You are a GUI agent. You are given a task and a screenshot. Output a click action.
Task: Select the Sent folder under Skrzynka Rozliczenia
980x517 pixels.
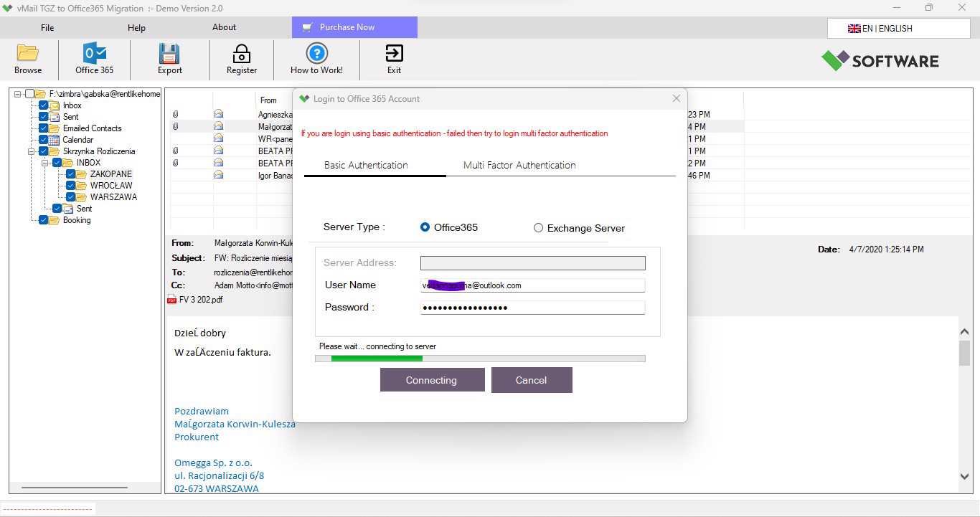click(x=84, y=209)
